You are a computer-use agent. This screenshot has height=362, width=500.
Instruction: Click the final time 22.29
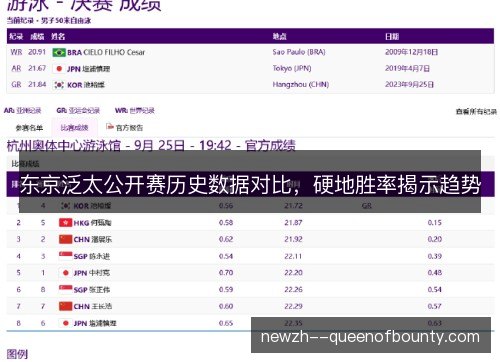coord(293,306)
